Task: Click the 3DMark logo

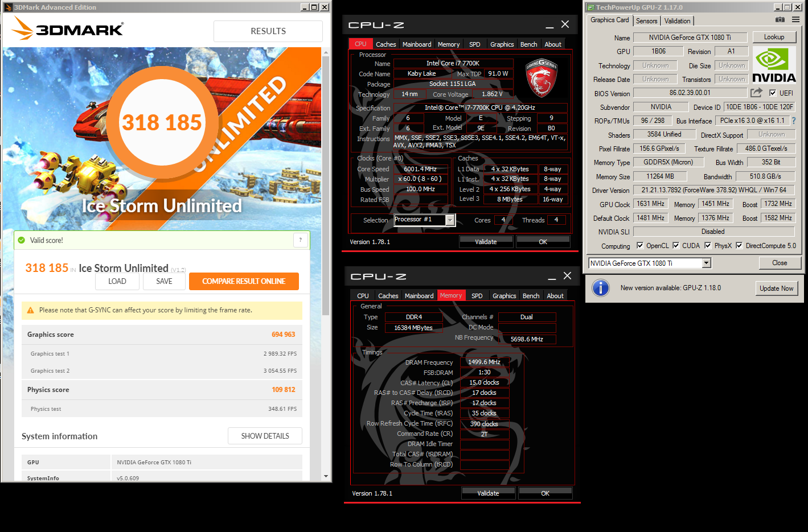Action: (x=67, y=28)
